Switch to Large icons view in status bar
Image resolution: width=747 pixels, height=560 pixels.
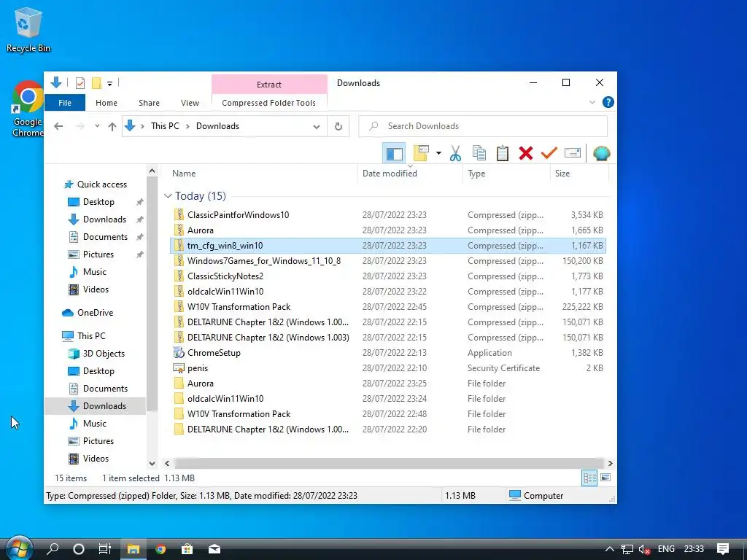[605, 478]
